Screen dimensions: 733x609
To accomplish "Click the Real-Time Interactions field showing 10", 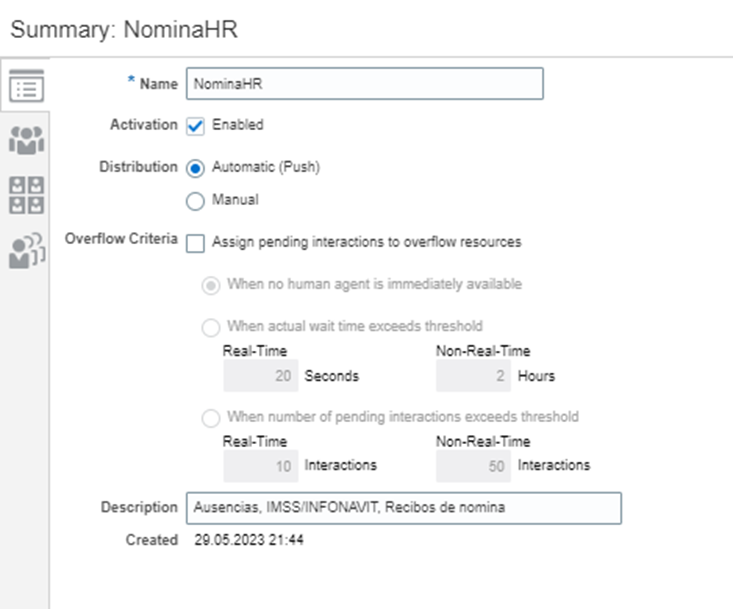I will (260, 466).
